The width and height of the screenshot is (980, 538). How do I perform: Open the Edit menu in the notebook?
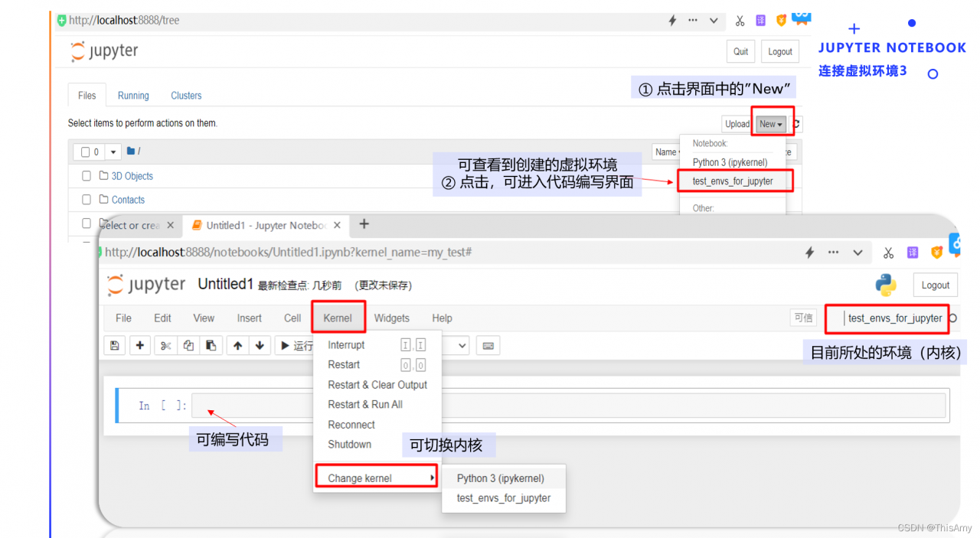(162, 318)
